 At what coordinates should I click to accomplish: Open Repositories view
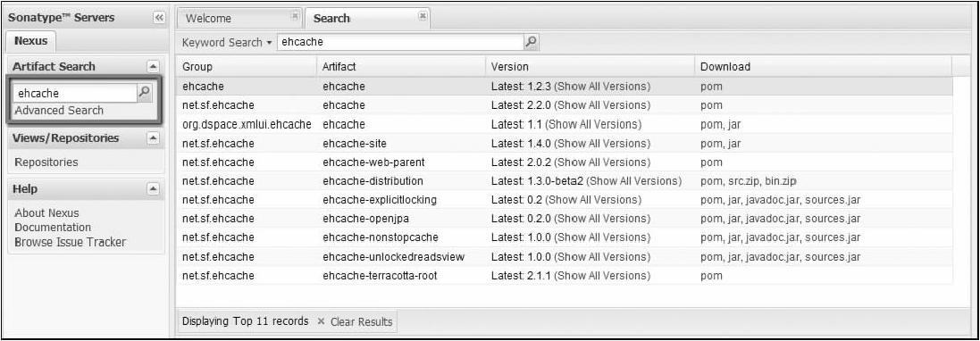tap(46, 162)
